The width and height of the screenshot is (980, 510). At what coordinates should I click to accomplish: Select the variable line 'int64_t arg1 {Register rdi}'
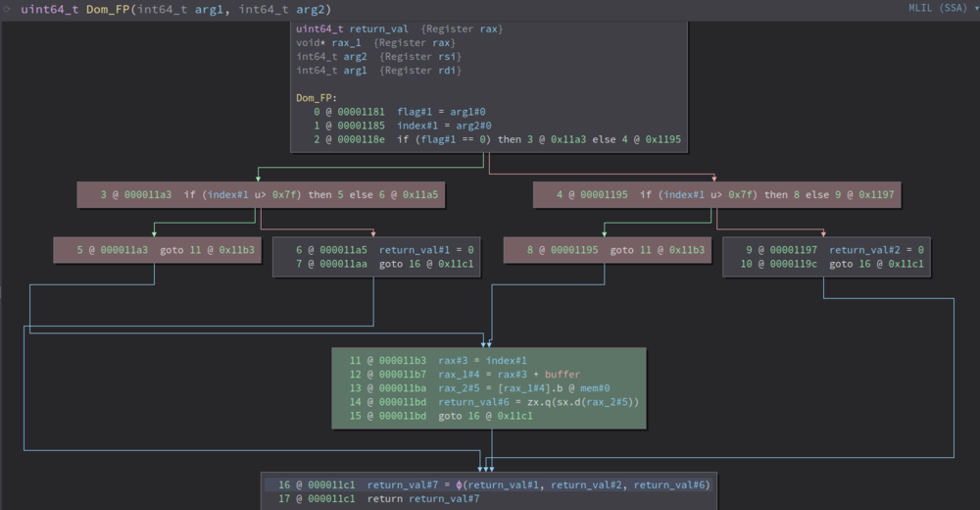point(378,70)
